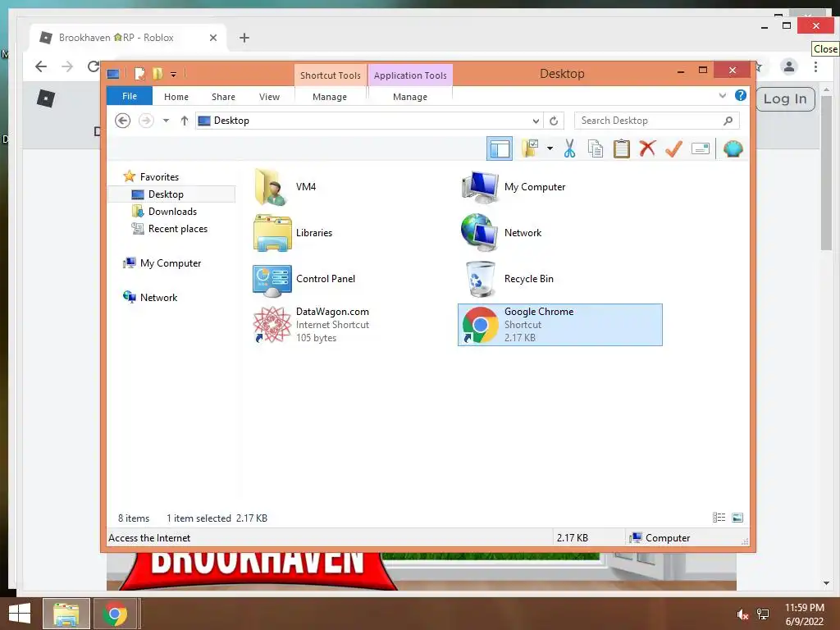Select the Control Panel icon
This screenshot has height=630, width=840.
coord(272,279)
